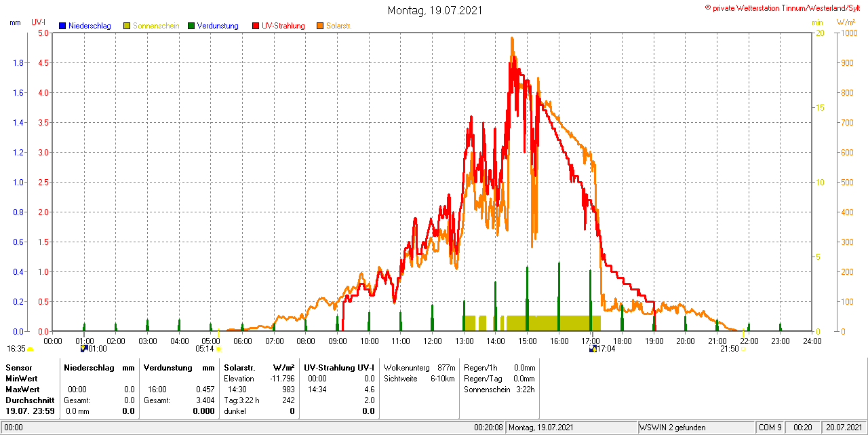
Task: Click the yellow 15 value on min axis
Action: click(x=819, y=107)
